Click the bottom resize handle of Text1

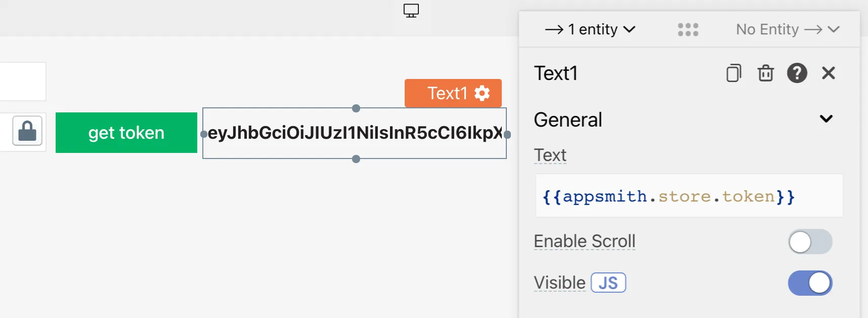(x=356, y=159)
